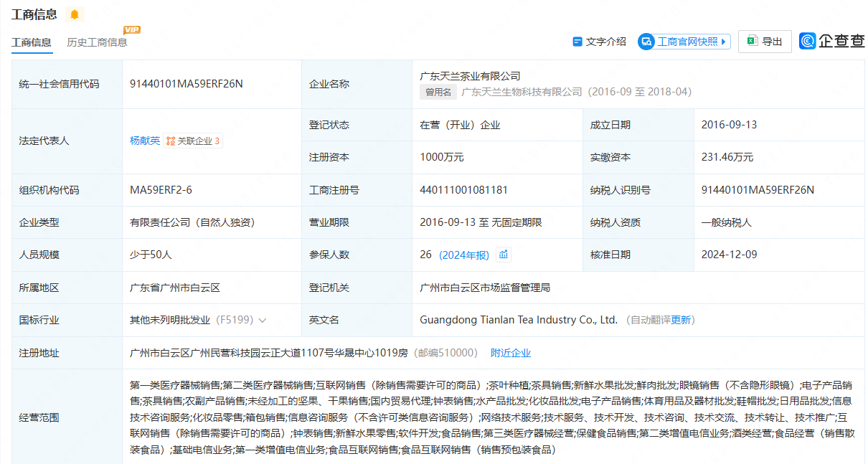Screen dimensions: 868x464
Task: Open the 2024年报 annual report link
Action: (x=465, y=255)
